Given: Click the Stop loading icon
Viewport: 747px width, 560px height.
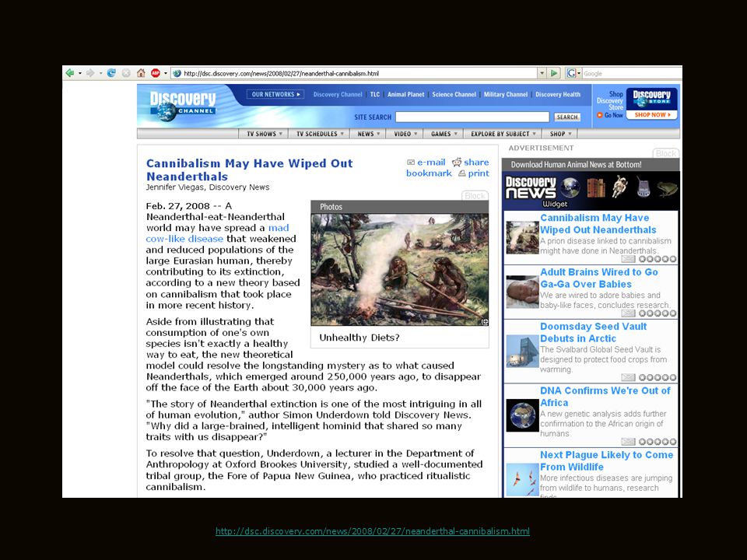Looking at the screenshot, I should tap(126, 73).
